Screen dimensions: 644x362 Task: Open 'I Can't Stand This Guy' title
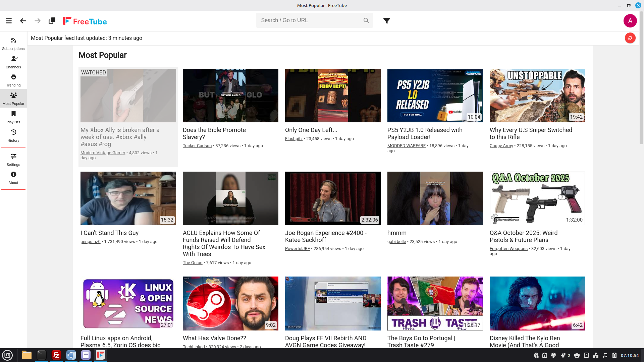tap(109, 233)
